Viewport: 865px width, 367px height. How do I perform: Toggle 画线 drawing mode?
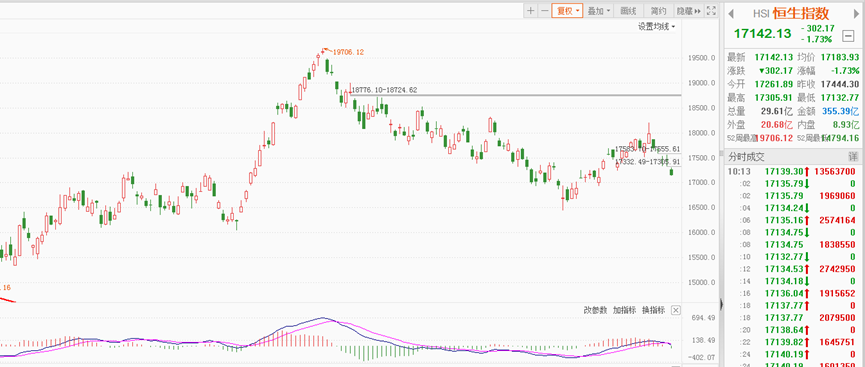(628, 10)
